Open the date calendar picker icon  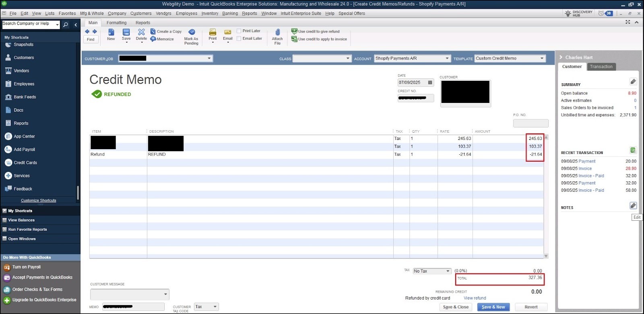(x=430, y=82)
